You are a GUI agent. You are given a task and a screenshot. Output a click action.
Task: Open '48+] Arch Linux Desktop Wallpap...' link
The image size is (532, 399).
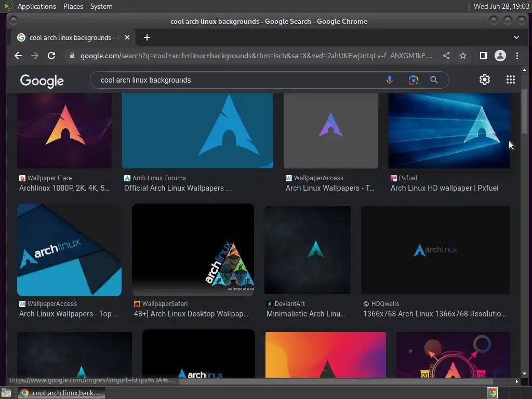point(191,314)
